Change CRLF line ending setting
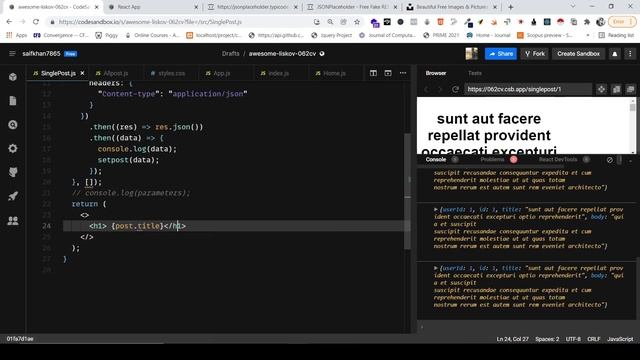Screen dimensions: 640x360 [x=593, y=339]
